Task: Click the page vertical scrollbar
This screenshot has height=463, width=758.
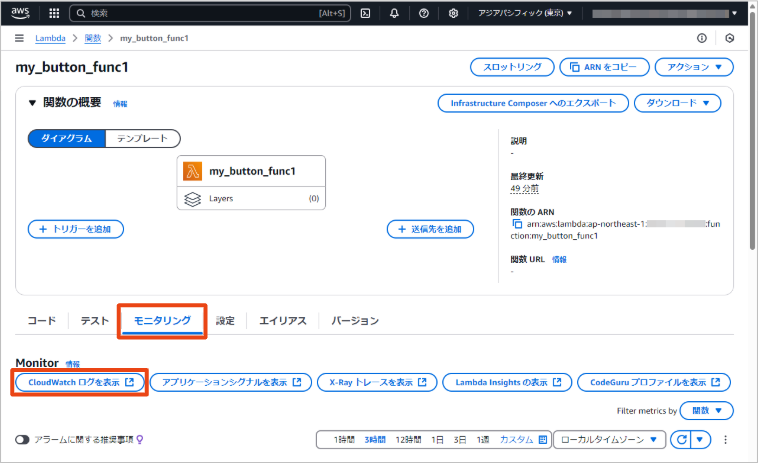Action: click(x=752, y=130)
